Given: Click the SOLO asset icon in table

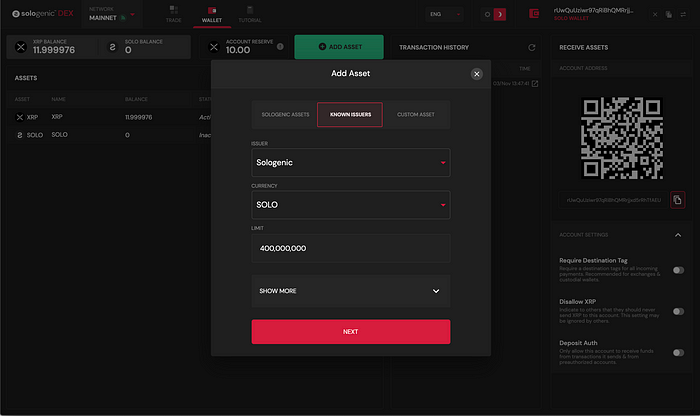Looking at the screenshot, I should coord(20,135).
